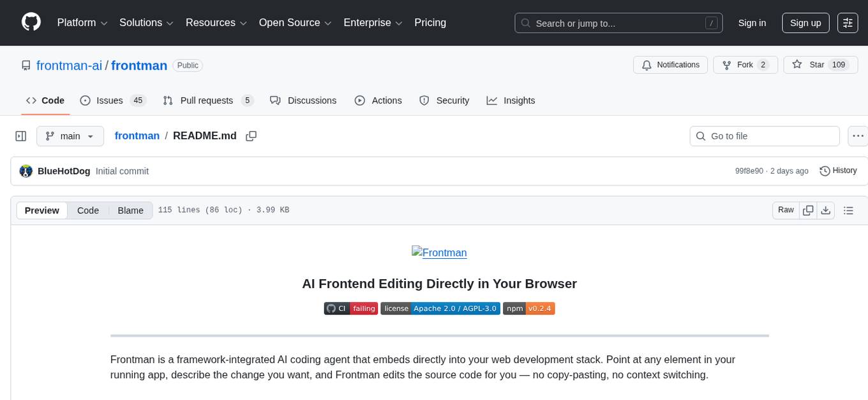
Task: Switch to Blame view
Action: (x=130, y=210)
